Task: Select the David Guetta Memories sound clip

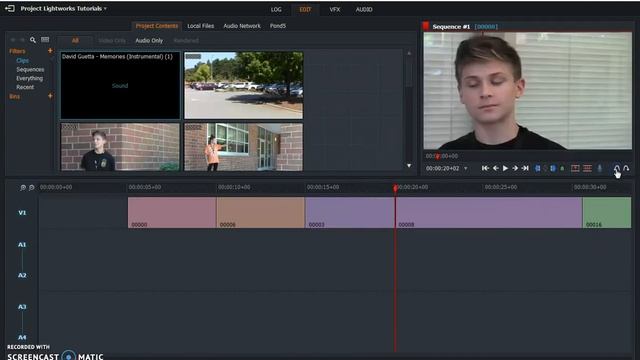Action: (x=120, y=85)
